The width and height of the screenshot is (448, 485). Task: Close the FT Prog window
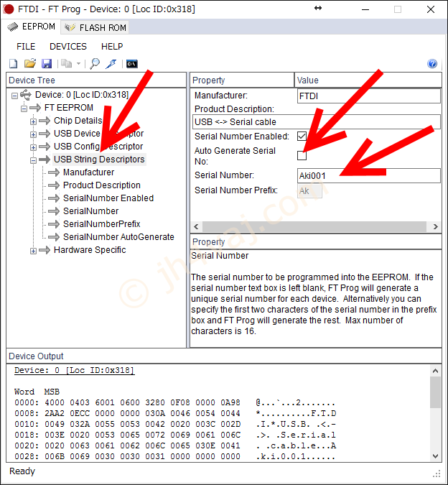[x=431, y=9]
